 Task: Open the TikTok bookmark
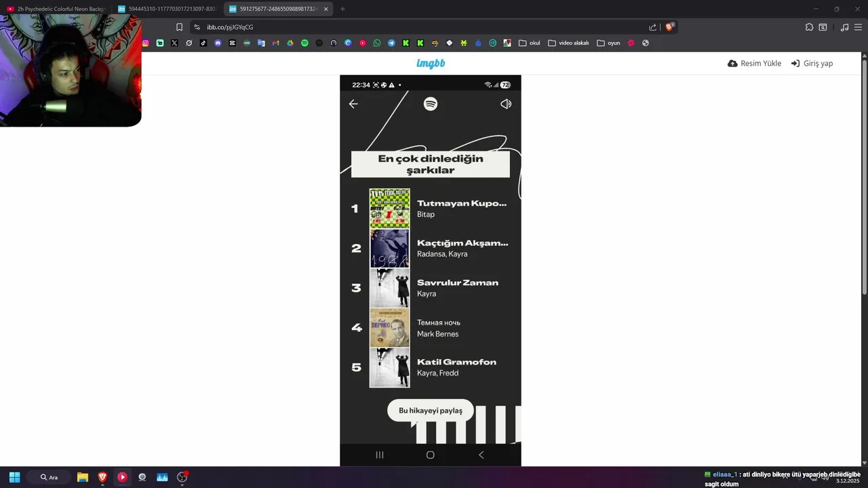(x=203, y=43)
